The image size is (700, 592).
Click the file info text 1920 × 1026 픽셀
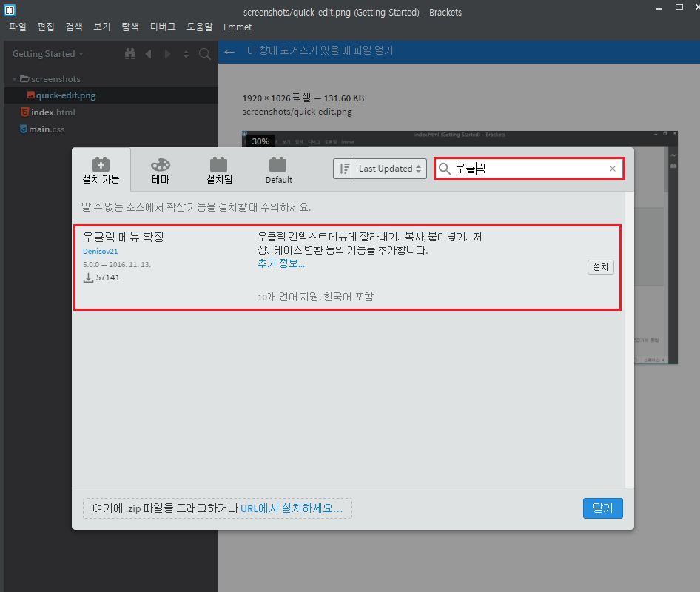point(276,98)
